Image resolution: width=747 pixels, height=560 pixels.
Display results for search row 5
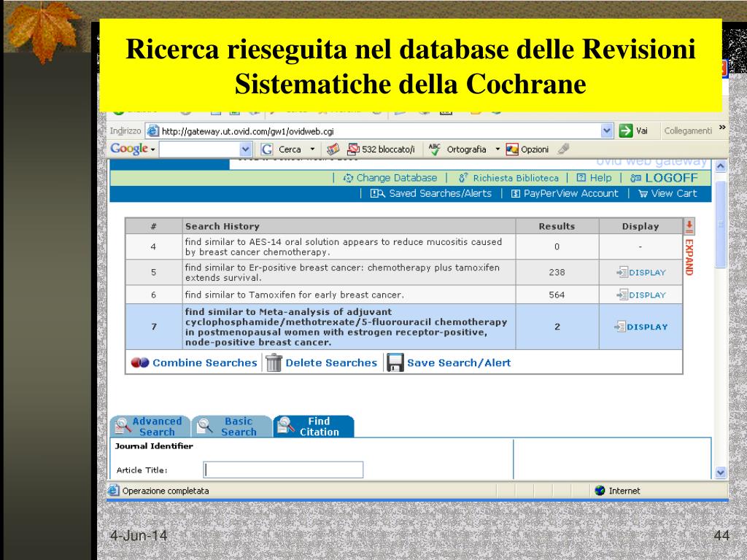click(640, 273)
